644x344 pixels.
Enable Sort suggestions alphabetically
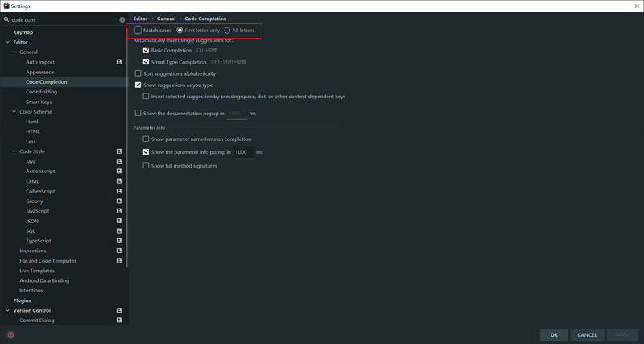point(138,73)
